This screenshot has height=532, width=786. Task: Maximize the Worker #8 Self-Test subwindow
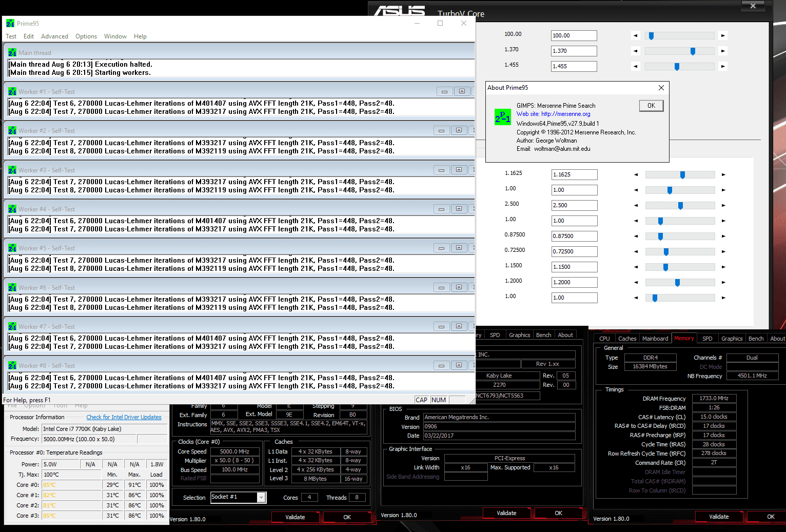click(459, 365)
